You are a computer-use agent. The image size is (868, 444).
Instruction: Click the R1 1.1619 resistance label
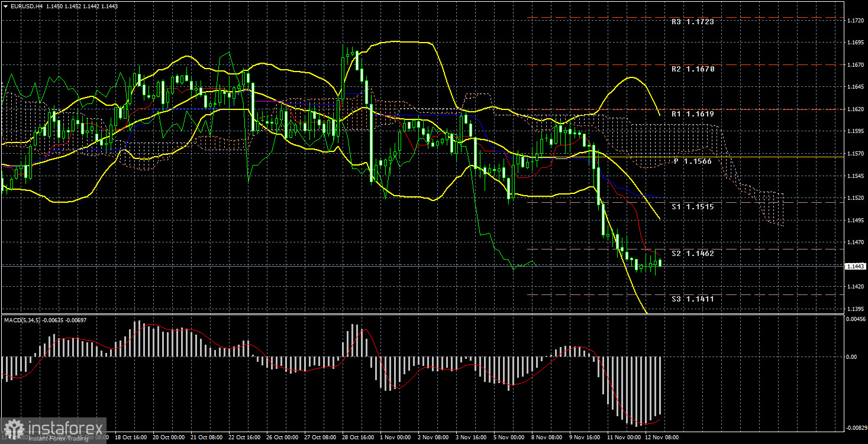click(693, 114)
